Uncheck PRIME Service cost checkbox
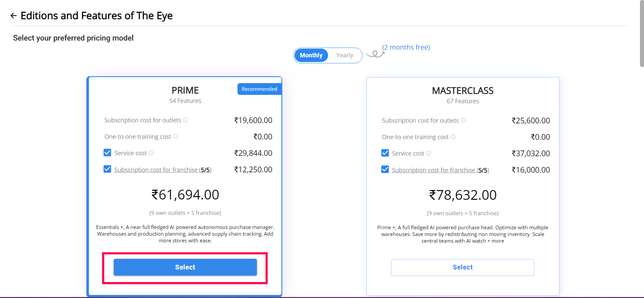 (107, 153)
